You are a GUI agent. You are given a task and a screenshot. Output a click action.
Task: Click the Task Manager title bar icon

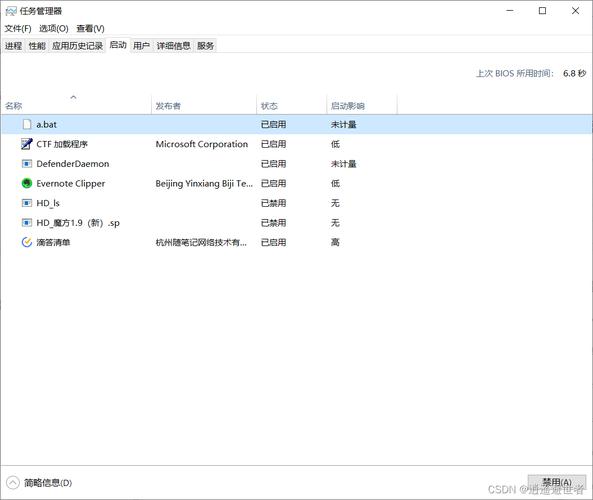(x=11, y=11)
